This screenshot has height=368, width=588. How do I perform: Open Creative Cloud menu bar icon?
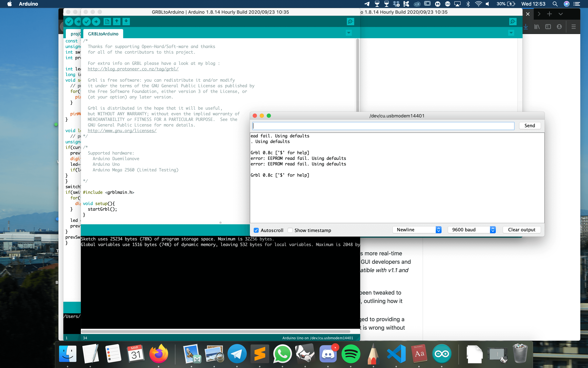(417, 4)
